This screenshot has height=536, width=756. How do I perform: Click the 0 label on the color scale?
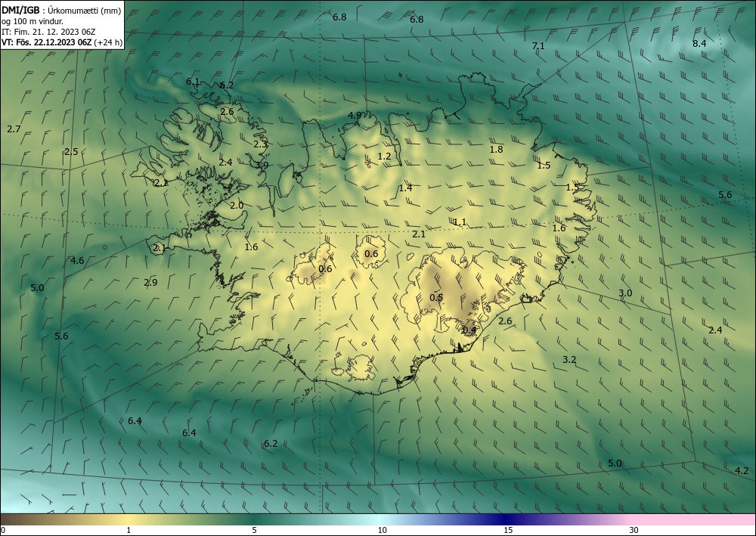click(x=3, y=531)
